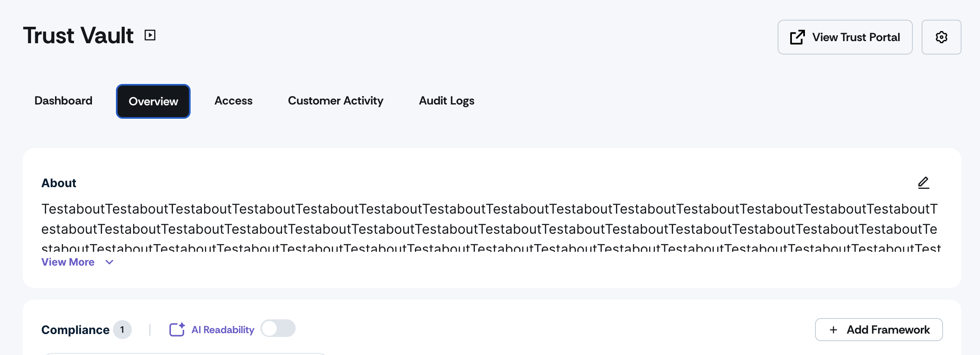
Task: Open the Access tab
Action: (233, 101)
